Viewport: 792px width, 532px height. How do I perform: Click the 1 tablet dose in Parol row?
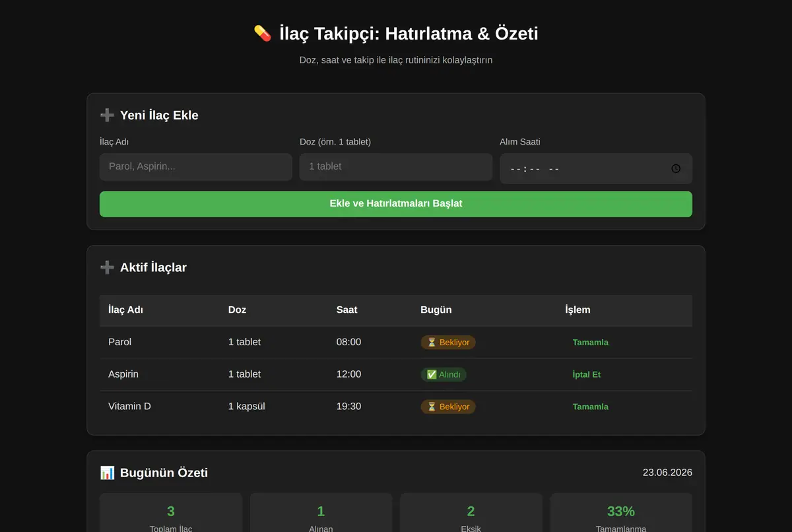tap(244, 342)
